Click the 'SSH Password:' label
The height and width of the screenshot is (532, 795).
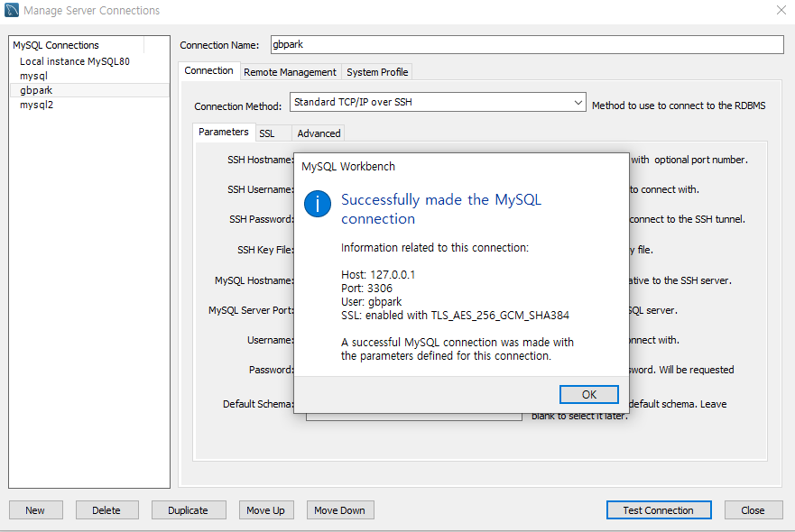pyautogui.click(x=261, y=219)
